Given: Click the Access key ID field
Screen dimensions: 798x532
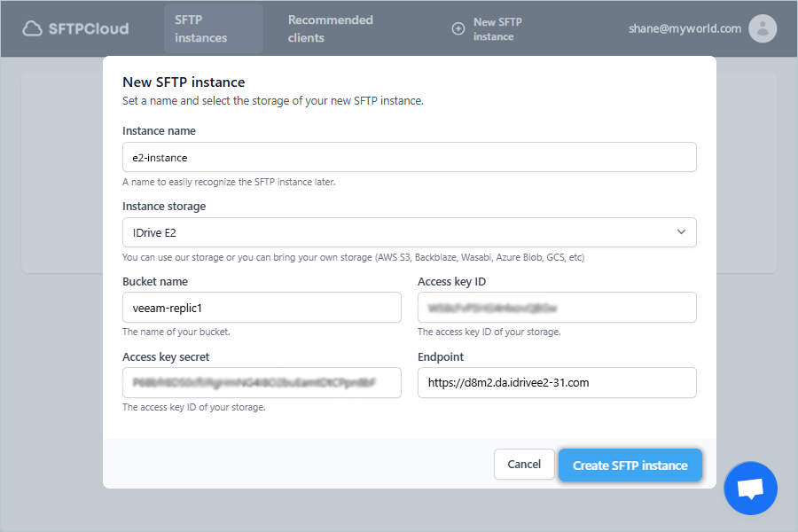Looking at the screenshot, I should (x=557, y=308).
